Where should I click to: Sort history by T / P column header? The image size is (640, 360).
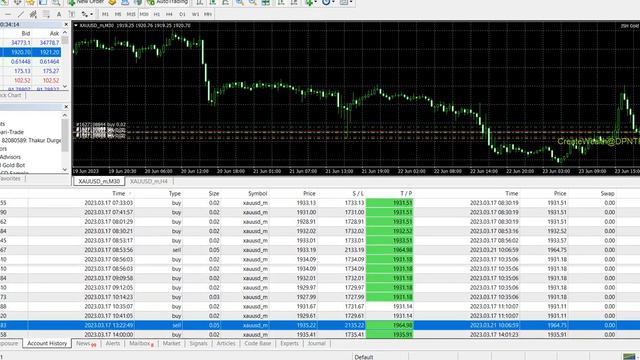406,193
